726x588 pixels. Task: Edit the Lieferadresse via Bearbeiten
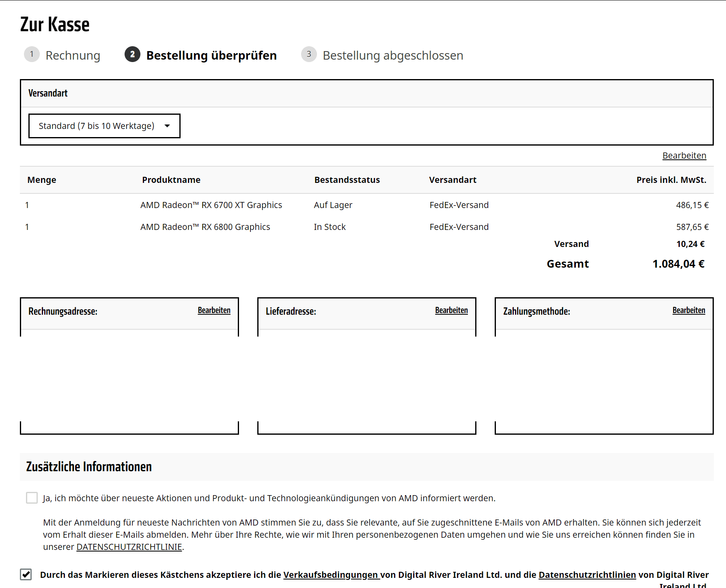pyautogui.click(x=451, y=310)
